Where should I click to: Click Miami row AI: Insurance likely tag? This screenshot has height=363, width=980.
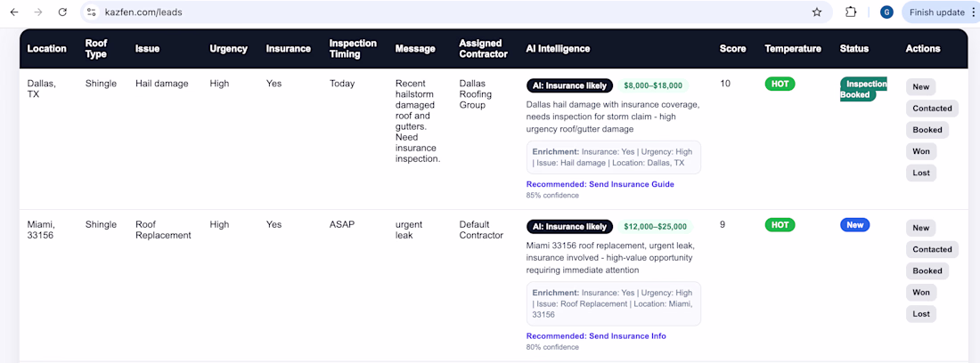569,227
